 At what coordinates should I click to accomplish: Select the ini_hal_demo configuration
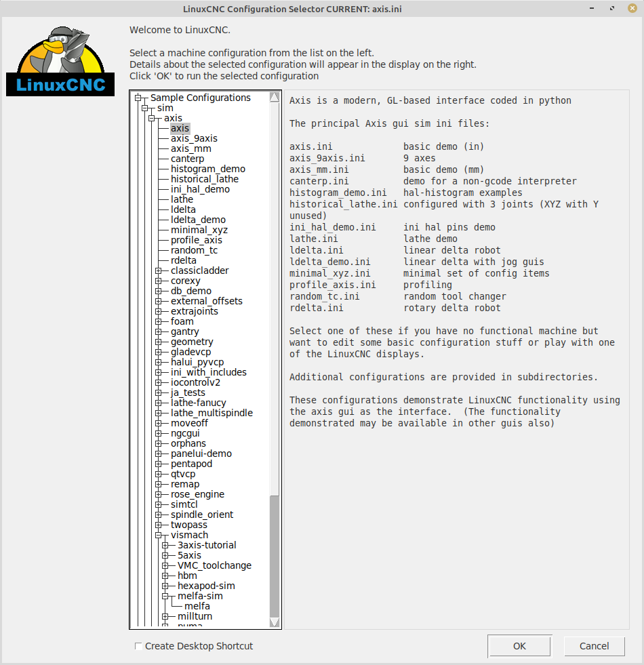[x=200, y=189]
